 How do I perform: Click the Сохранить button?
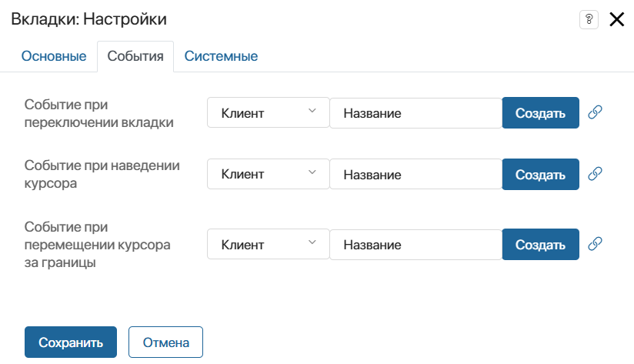click(71, 342)
